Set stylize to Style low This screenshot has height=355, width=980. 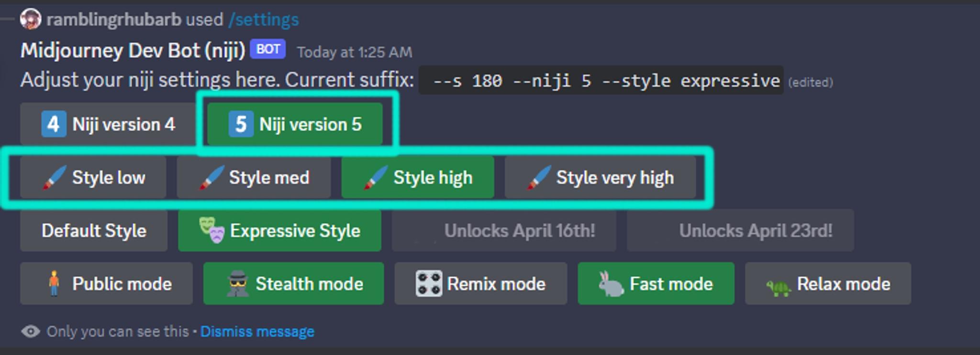pos(93,177)
